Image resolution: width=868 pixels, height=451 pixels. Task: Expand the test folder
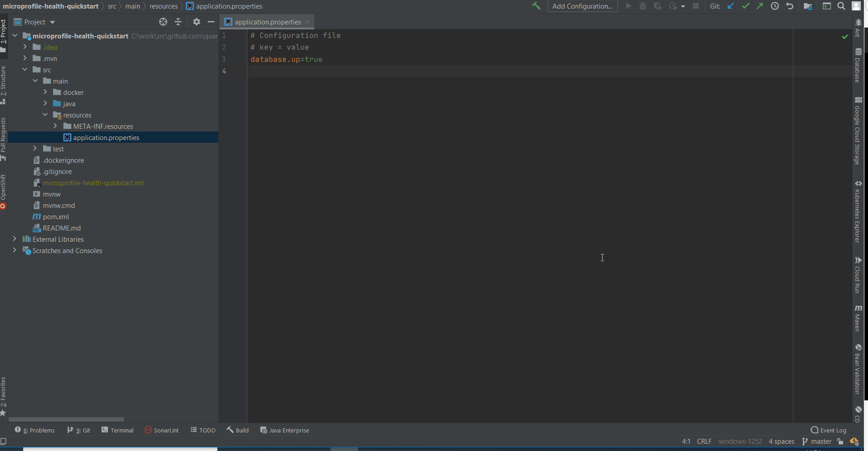click(x=35, y=148)
